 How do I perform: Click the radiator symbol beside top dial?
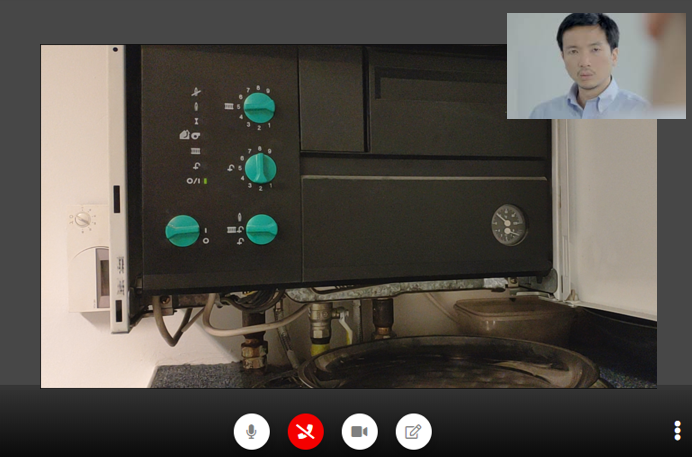[230, 105]
